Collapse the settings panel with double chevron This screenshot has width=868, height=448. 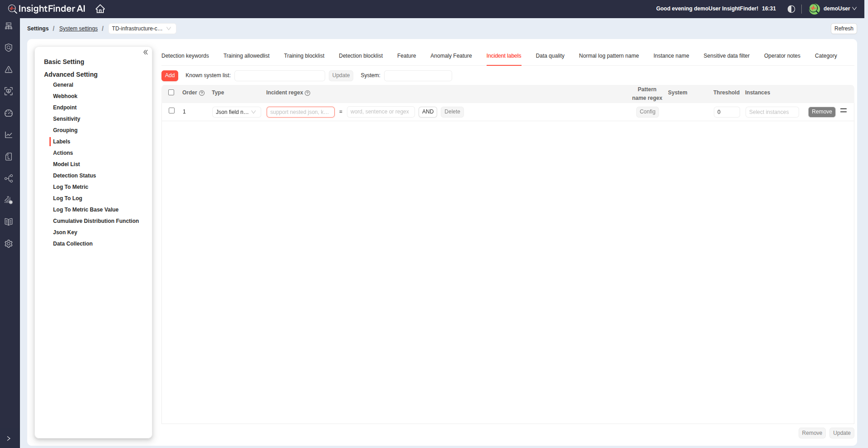coord(146,52)
